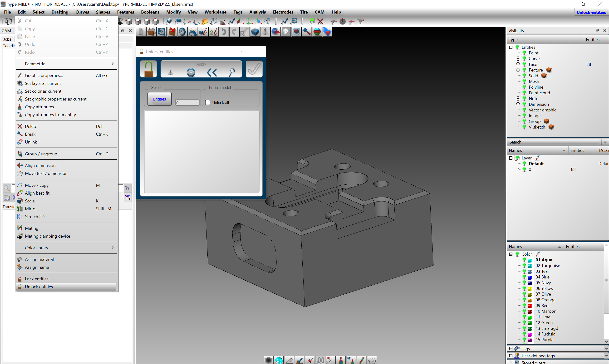Toggle visibility bulb for Curve type

pyautogui.click(x=524, y=59)
